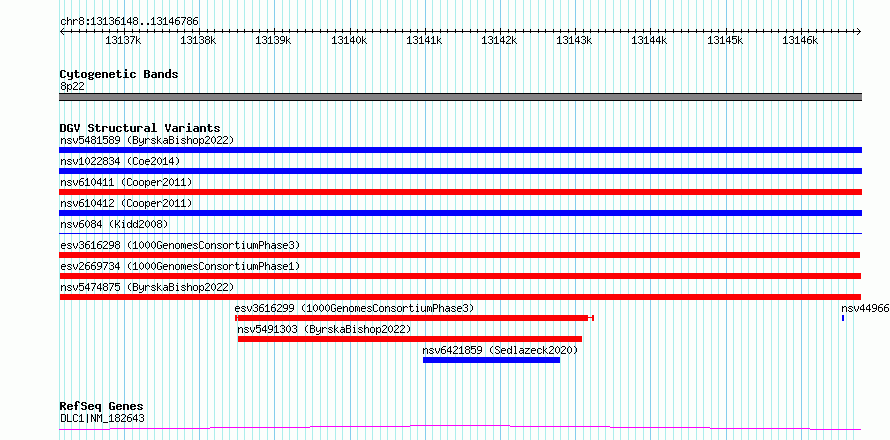The width and height of the screenshot is (890, 440).
Task: Click the Cytogenetic Bands track title
Action: 119,74
